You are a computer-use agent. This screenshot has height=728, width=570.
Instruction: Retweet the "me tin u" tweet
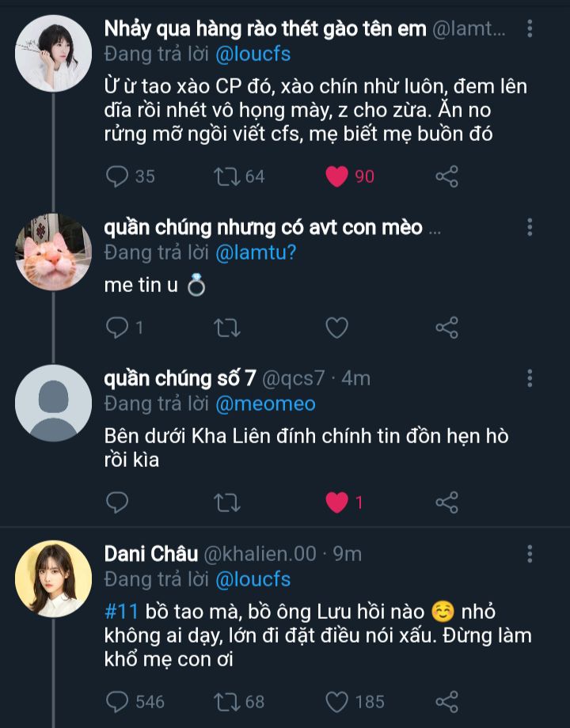[227, 327]
